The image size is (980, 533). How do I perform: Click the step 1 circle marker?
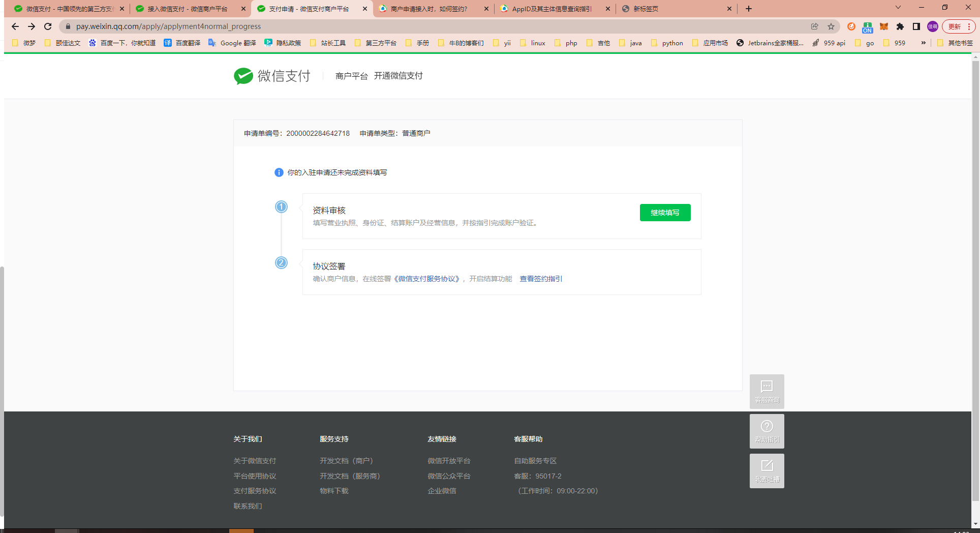(281, 207)
